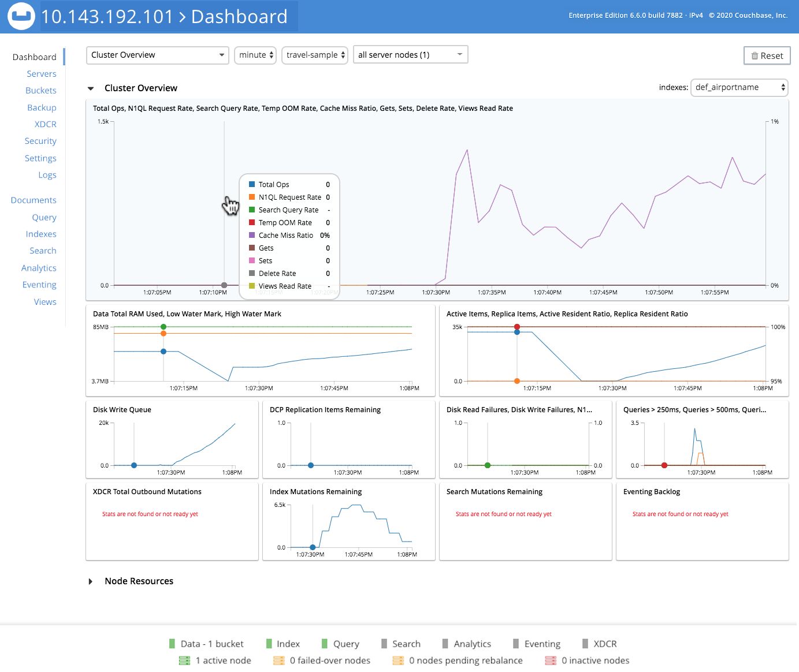Image resolution: width=799 pixels, height=672 pixels.
Task: Click gray Eventing service status icon
Action: 516,644
